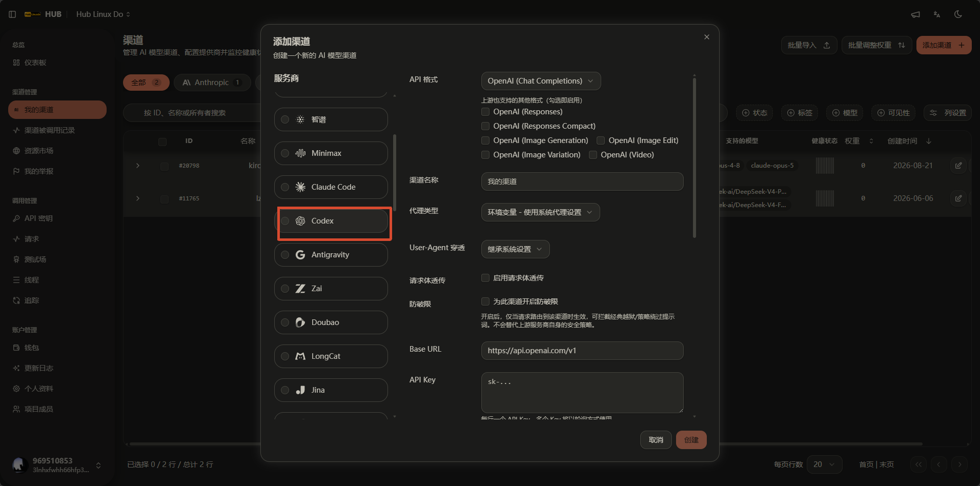This screenshot has width=980, height=486.
Task: Click the 创建时间 sort arrow icon
Action: (x=929, y=141)
